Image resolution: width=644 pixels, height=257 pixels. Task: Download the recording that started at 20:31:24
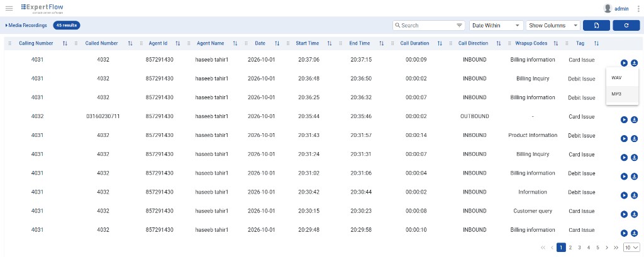[x=634, y=157]
